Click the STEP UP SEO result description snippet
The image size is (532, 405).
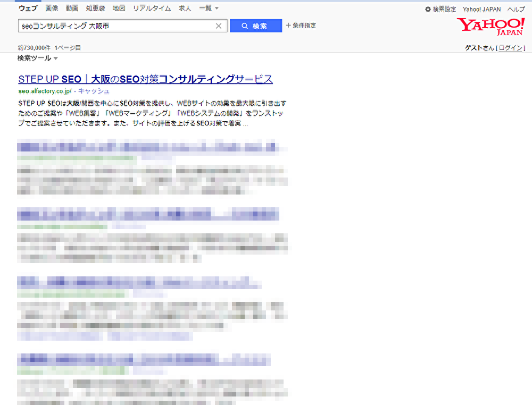coord(152,113)
